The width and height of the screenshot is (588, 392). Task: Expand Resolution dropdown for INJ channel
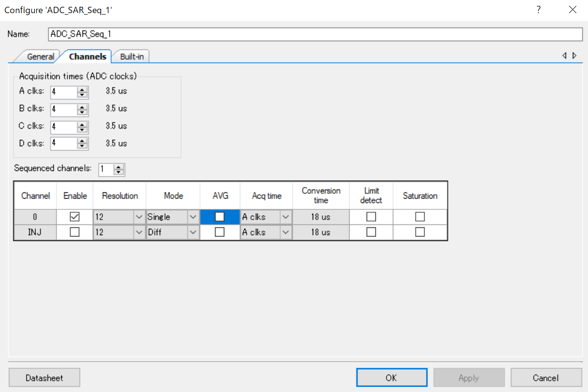point(139,233)
